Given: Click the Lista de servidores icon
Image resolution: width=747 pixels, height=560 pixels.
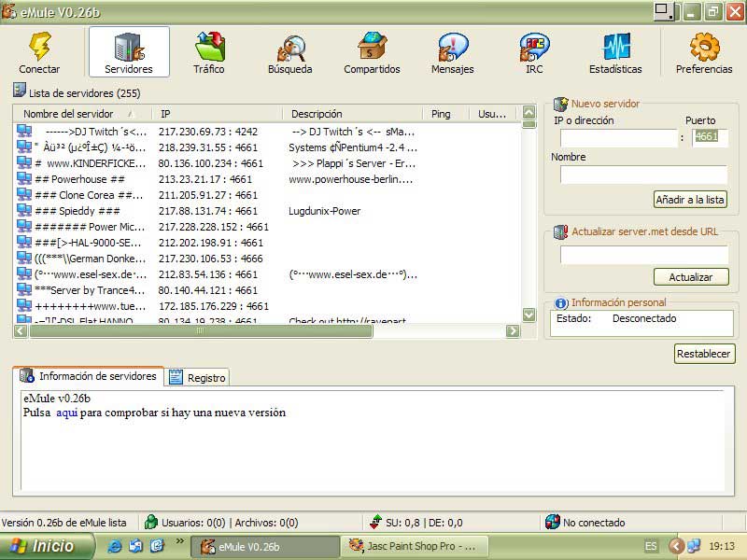Looking at the screenshot, I should 20,90.
